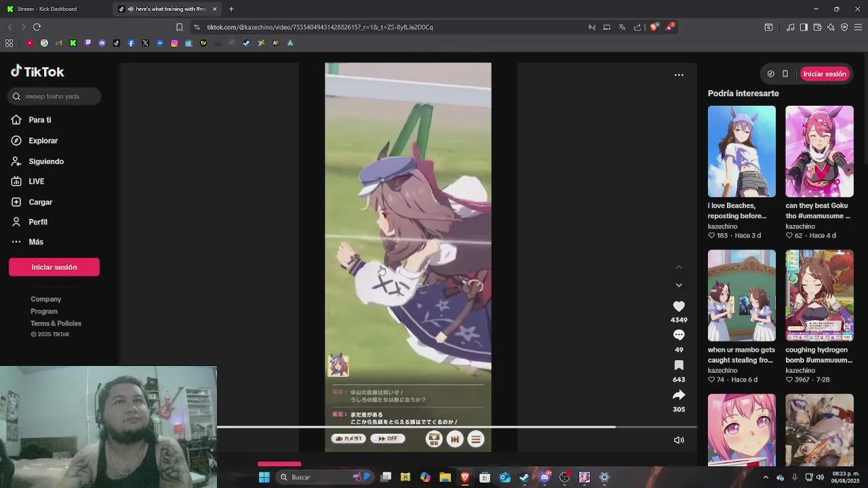This screenshot has height=488, width=868.
Task: Close the TikTok browser tab
Action: (215, 9)
